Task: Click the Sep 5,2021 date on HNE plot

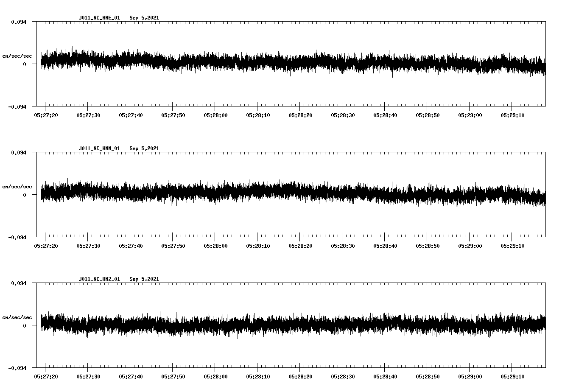Action: [x=144, y=18]
